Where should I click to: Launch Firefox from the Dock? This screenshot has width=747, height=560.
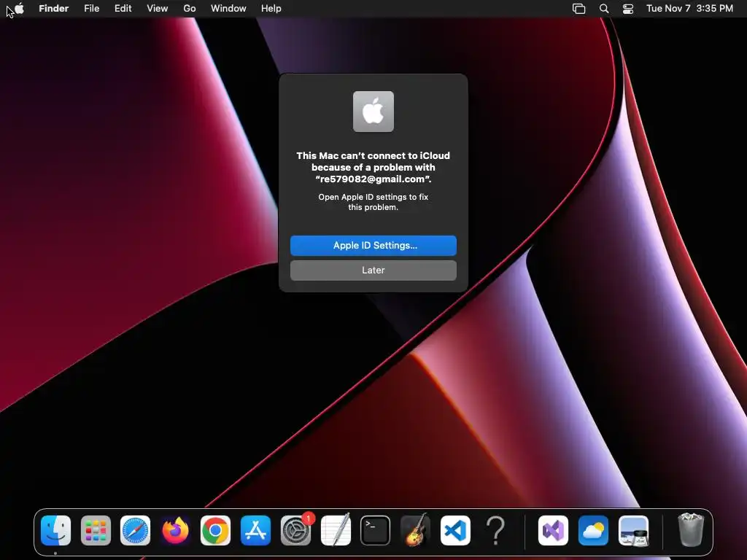(175, 530)
